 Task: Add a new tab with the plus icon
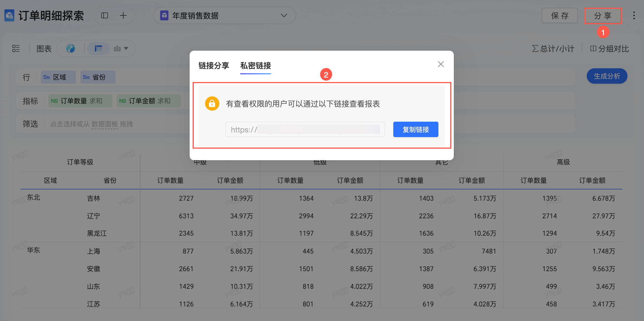(123, 15)
